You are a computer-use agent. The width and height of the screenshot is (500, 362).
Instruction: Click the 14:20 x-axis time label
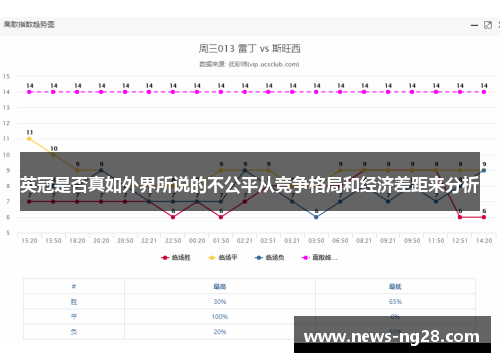click(484, 241)
